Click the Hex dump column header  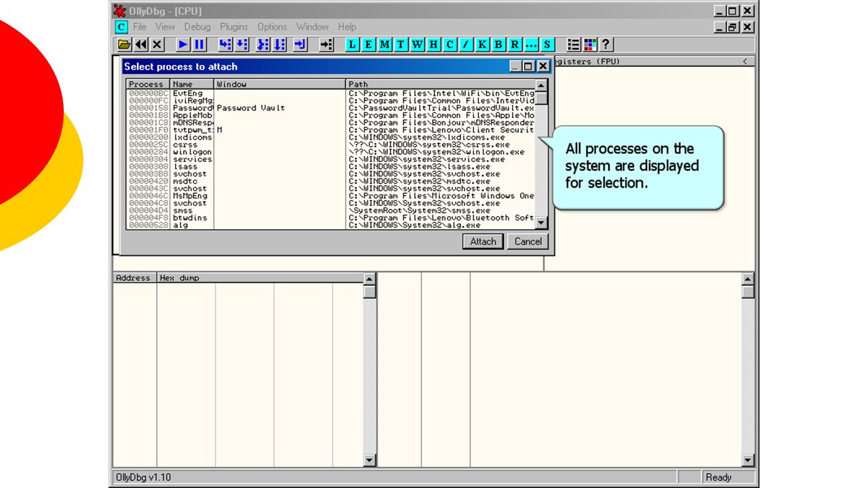(x=260, y=278)
